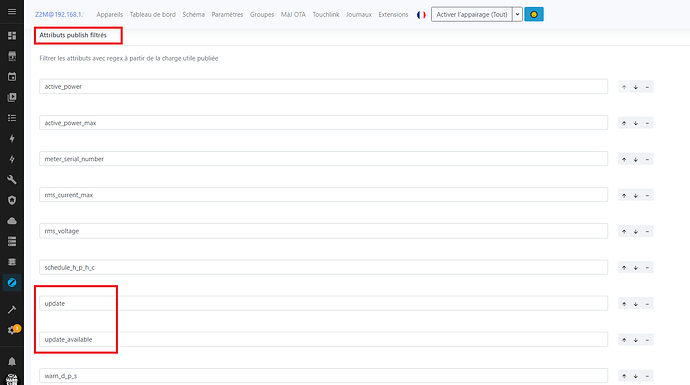Move rms_current_max filter up
The height and width of the screenshot is (385, 690).
(x=624, y=195)
